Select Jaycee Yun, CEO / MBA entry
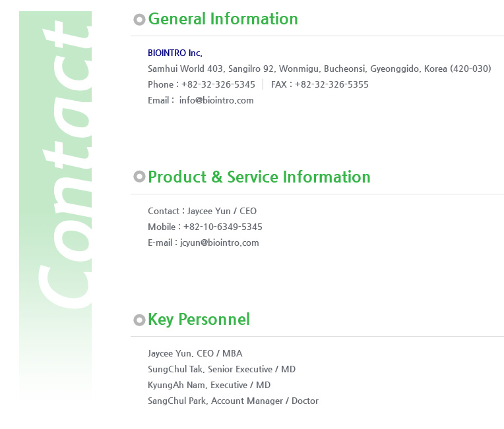This screenshot has width=504, height=429. 195,353
